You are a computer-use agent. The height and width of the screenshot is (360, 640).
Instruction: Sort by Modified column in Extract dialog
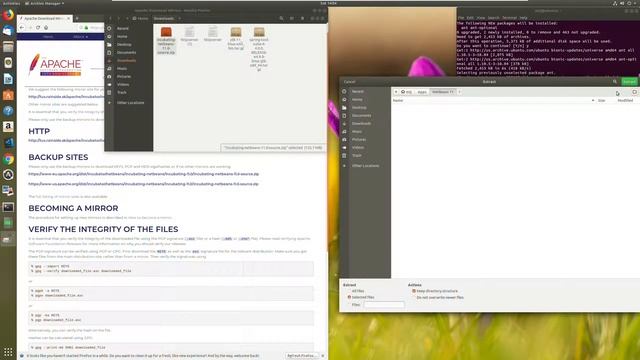(625, 100)
